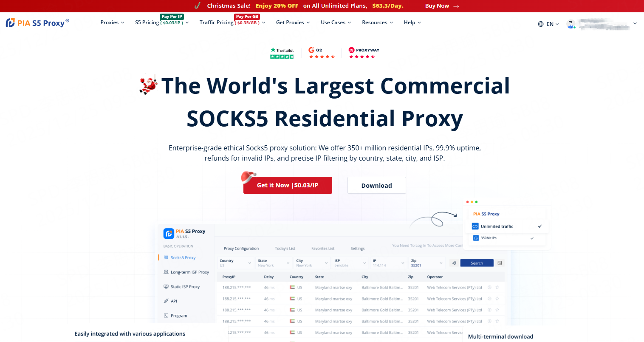Expand the Proxies dropdown menu
Image resolution: width=644 pixels, height=342 pixels.
point(112,23)
